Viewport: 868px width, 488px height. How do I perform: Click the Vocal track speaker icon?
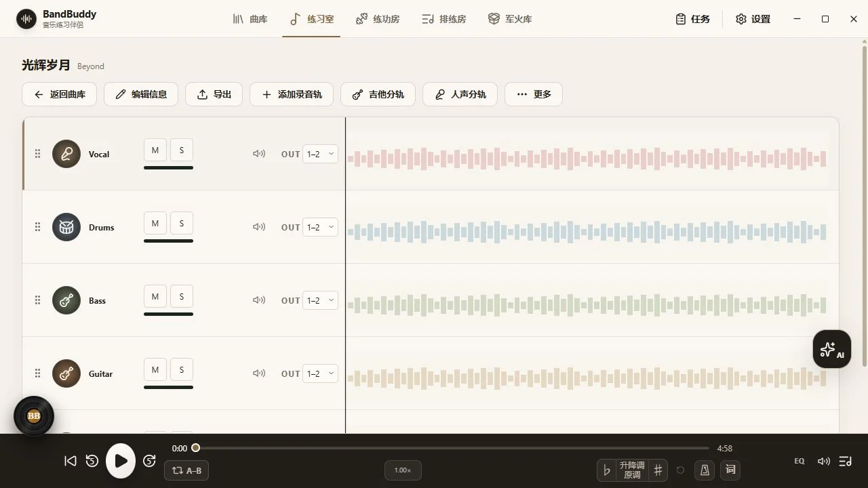point(259,154)
